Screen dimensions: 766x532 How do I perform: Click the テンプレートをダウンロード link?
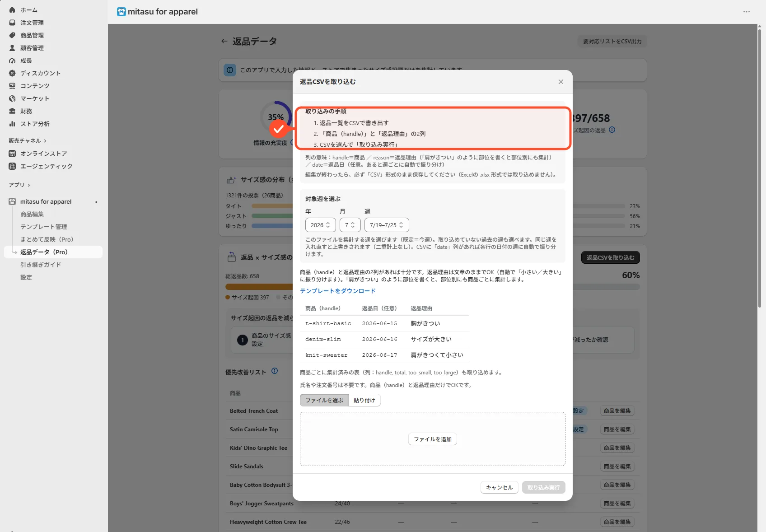click(x=338, y=291)
